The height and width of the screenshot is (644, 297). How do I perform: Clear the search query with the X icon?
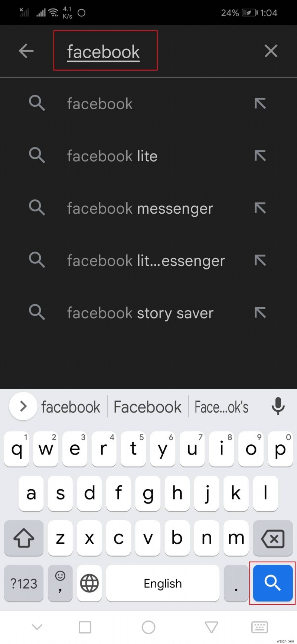tap(271, 51)
